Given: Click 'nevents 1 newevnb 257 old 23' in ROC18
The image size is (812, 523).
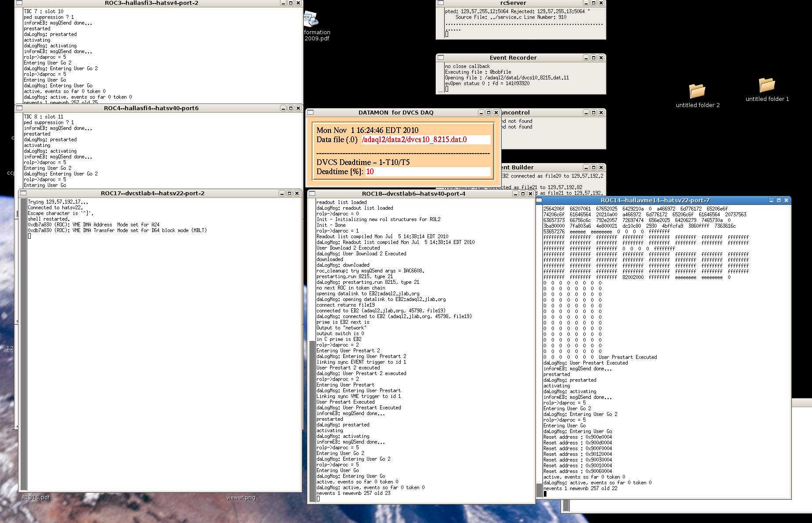Looking at the screenshot, I should pyautogui.click(x=353, y=493).
